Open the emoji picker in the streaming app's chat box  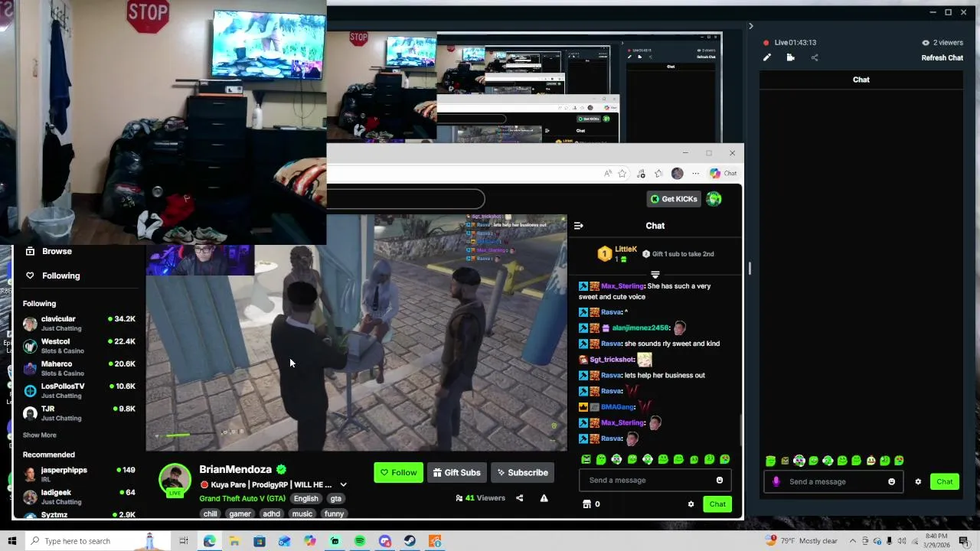click(891, 481)
